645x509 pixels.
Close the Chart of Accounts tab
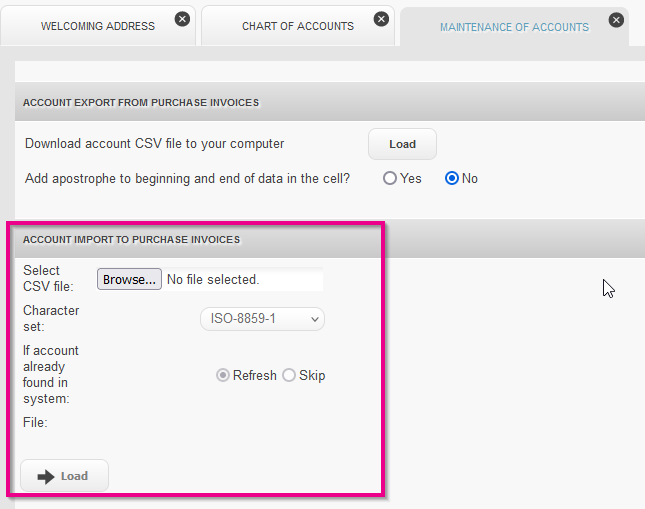pyautogui.click(x=381, y=19)
